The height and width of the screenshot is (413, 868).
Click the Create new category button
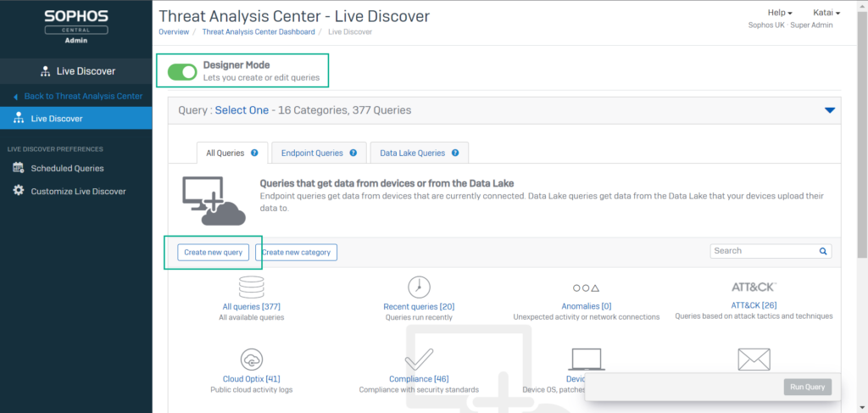(296, 252)
